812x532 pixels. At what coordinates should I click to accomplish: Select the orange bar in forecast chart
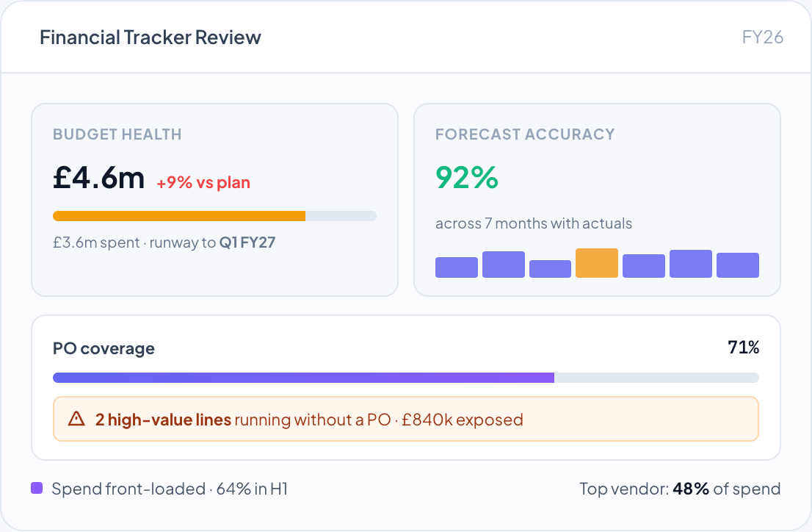(x=597, y=263)
